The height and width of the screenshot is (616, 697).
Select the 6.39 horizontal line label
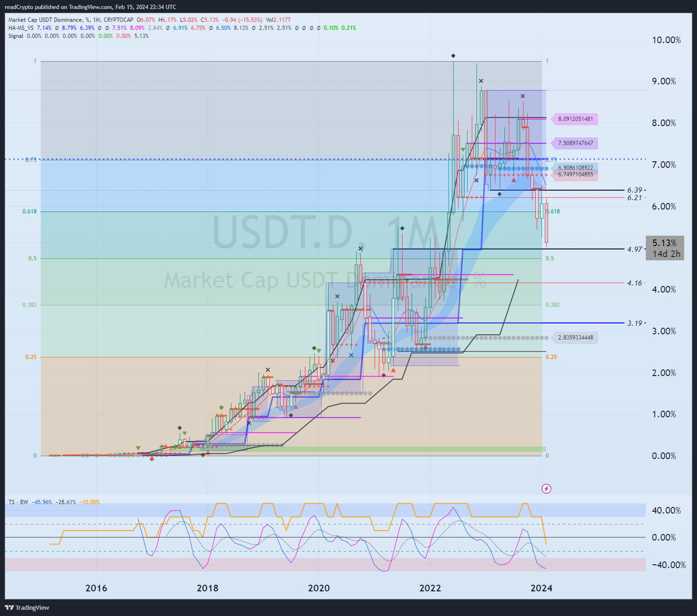point(634,190)
